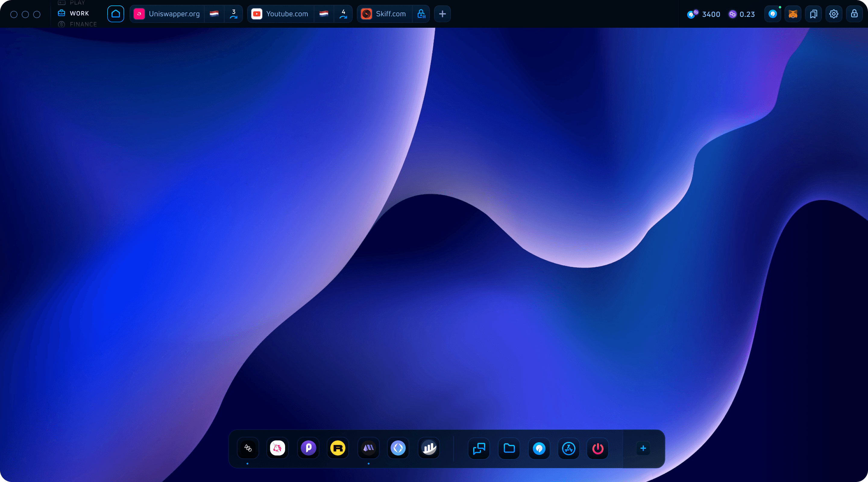Image resolution: width=868 pixels, height=482 pixels.
Task: Open the file folder dock icon
Action: click(x=509, y=448)
